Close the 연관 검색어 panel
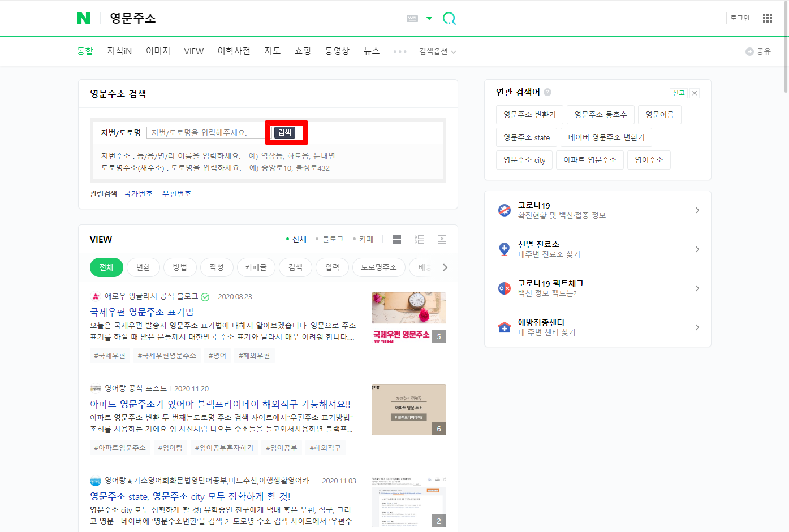The height and width of the screenshot is (532, 789). point(695,93)
